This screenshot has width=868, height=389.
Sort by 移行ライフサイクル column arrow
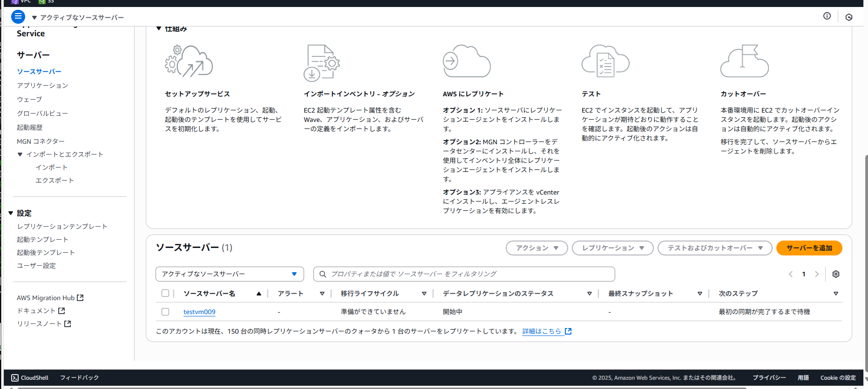[x=424, y=294]
